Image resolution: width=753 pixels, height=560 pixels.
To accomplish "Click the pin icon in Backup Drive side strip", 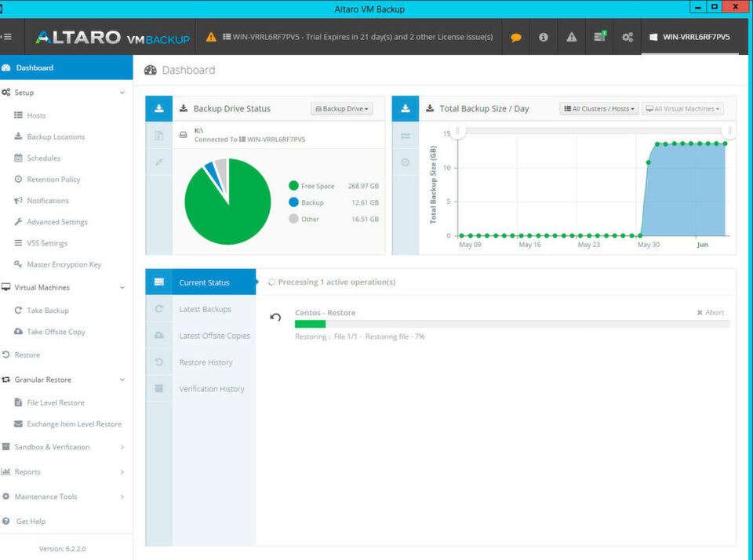I will click(159, 162).
